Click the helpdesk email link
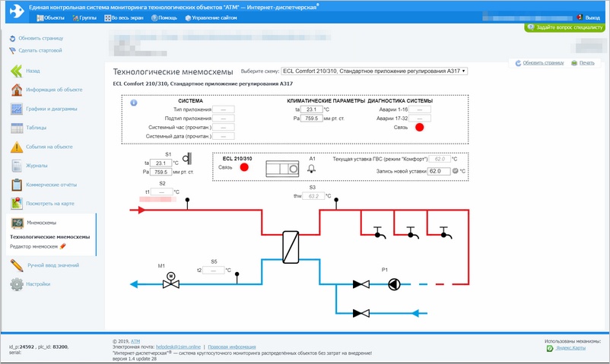The height and width of the screenshot is (364, 610). tap(178, 347)
